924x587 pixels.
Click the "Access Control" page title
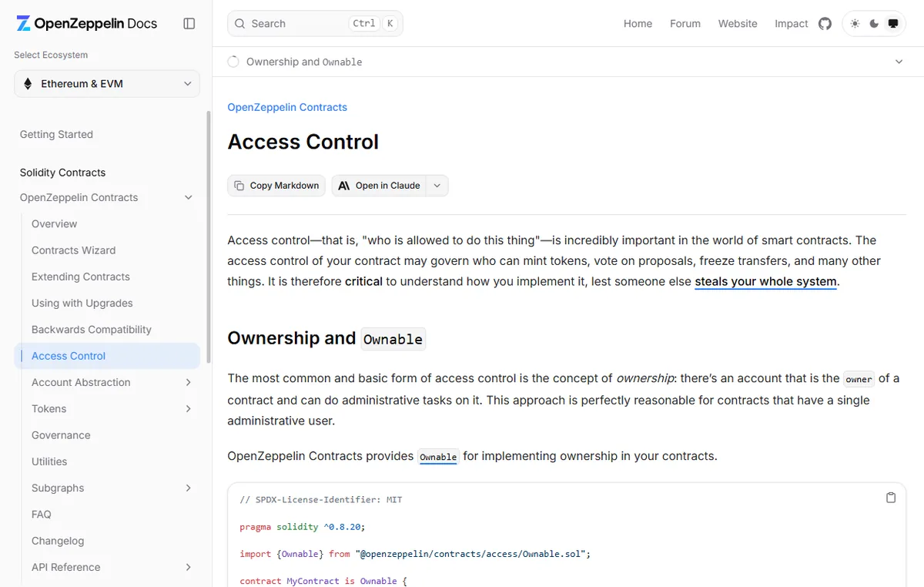(303, 142)
